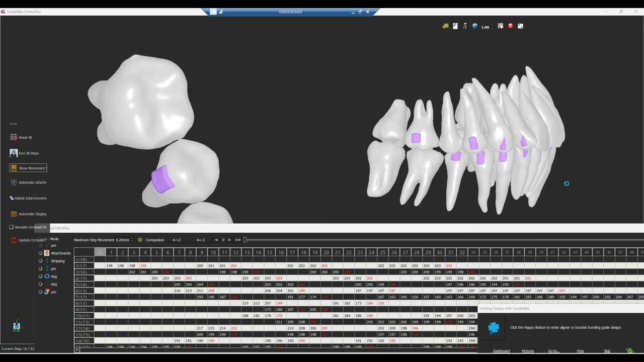Select the orange sphere µm radio option
Screen dimensions: 644x362
pyautogui.click(x=40, y=292)
